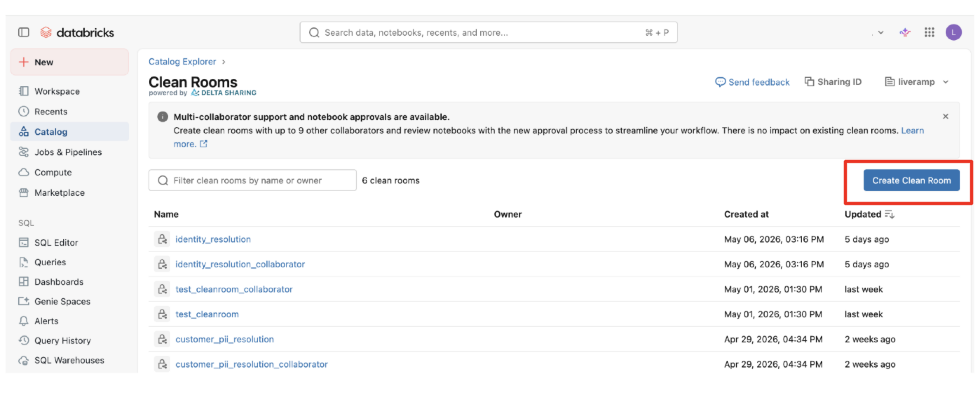
Task: Click the Sharing ID button
Action: click(833, 82)
